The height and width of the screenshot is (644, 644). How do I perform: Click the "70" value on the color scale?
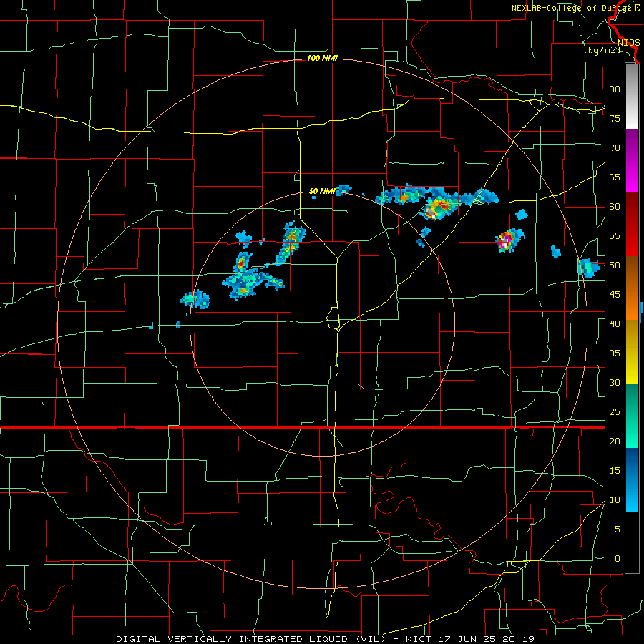tap(615, 148)
